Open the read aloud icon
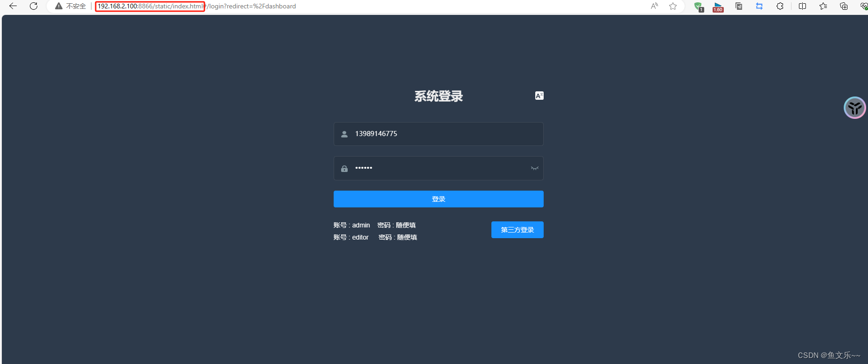The image size is (868, 364). click(x=655, y=6)
